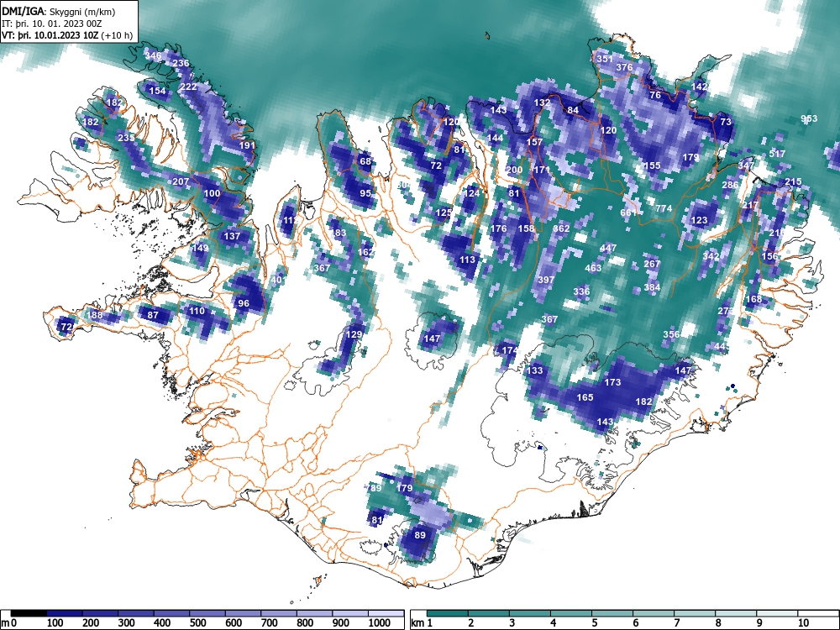840x630 pixels.
Task: Click the visibility value 174
Action: point(510,350)
